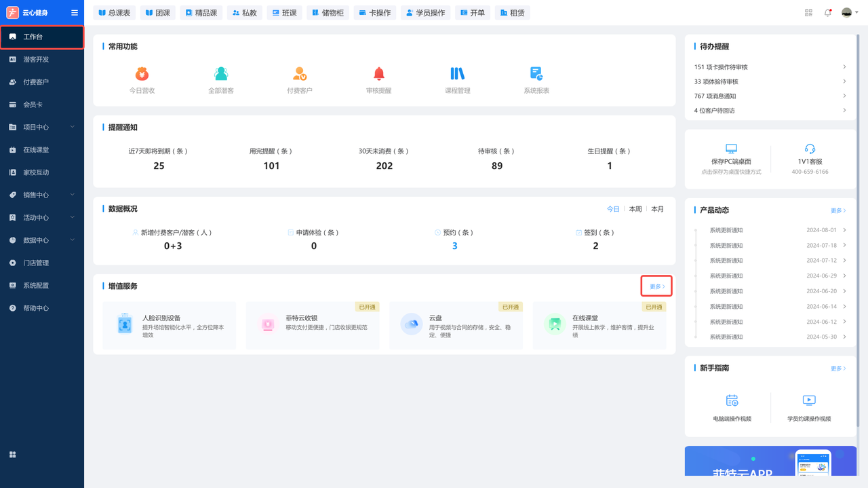Viewport: 868px width, 488px height.
Task: Open 精品课 toolbar button
Action: click(x=201, y=13)
